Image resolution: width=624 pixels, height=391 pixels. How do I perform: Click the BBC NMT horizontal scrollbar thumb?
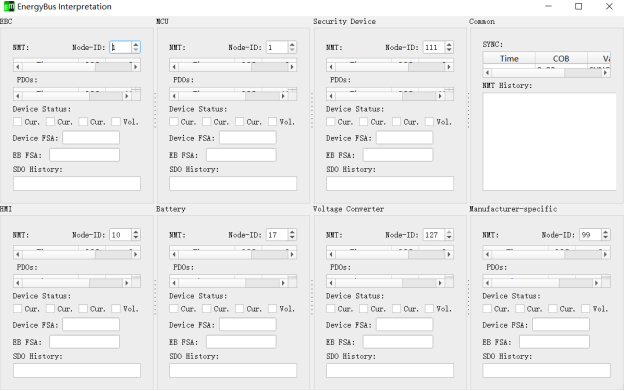(x=113, y=67)
